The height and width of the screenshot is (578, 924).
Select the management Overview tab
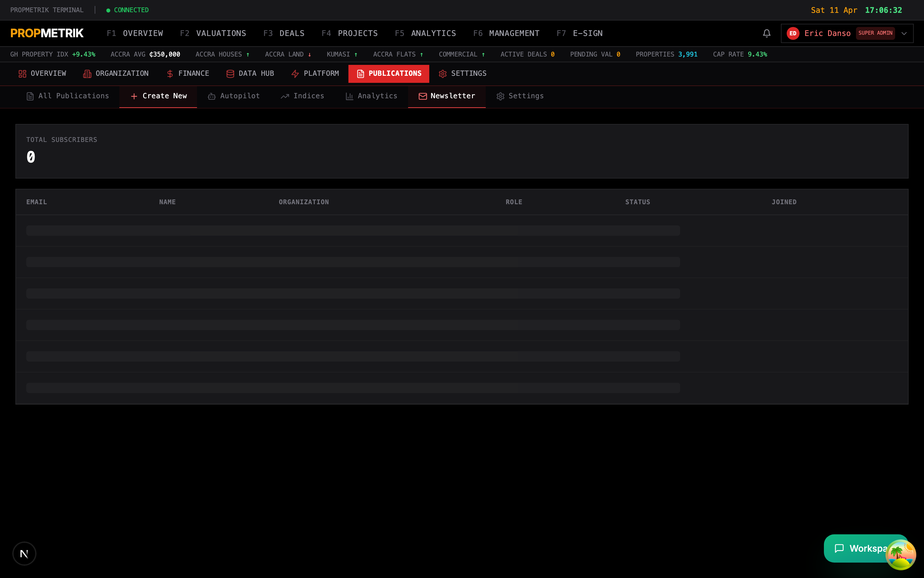point(42,74)
